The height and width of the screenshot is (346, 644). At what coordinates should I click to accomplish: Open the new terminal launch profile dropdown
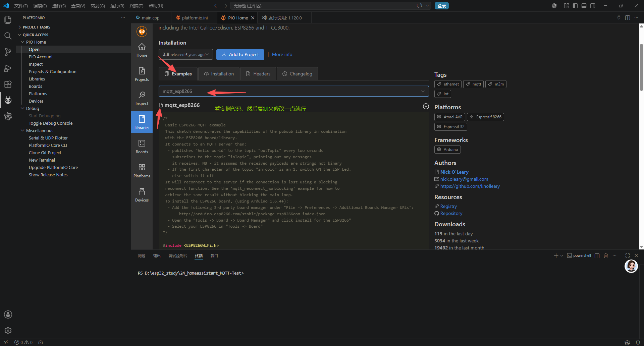[x=562, y=256]
